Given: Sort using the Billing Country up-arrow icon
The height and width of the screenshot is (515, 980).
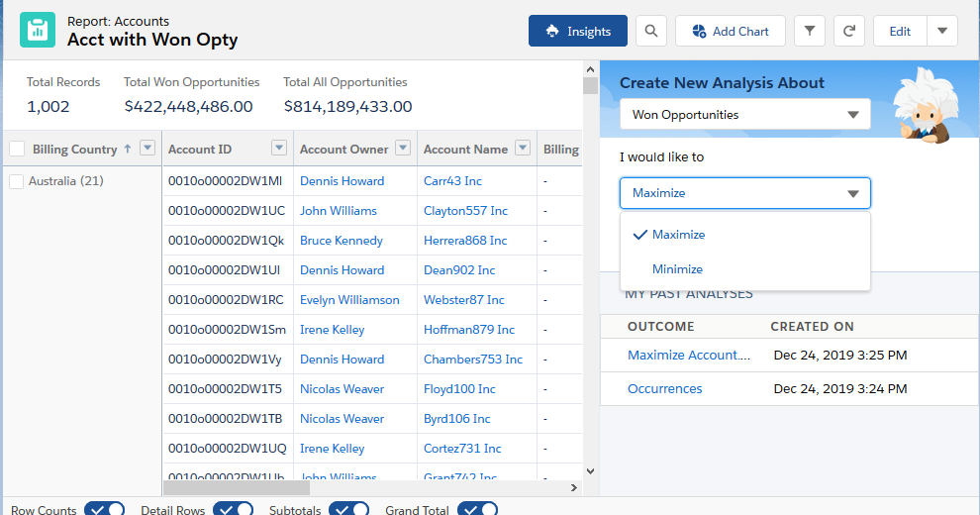Looking at the screenshot, I should (128, 149).
